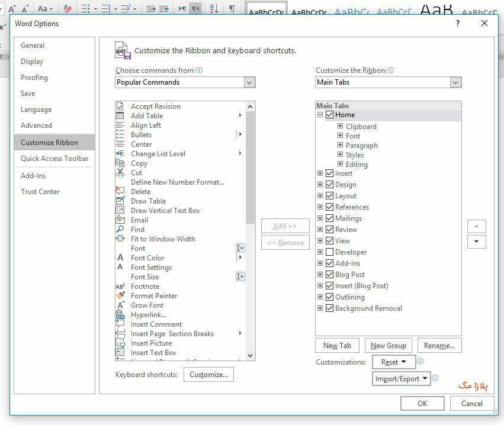The image size is (504, 425).
Task: Select the Styles group tree item
Action: (x=355, y=155)
